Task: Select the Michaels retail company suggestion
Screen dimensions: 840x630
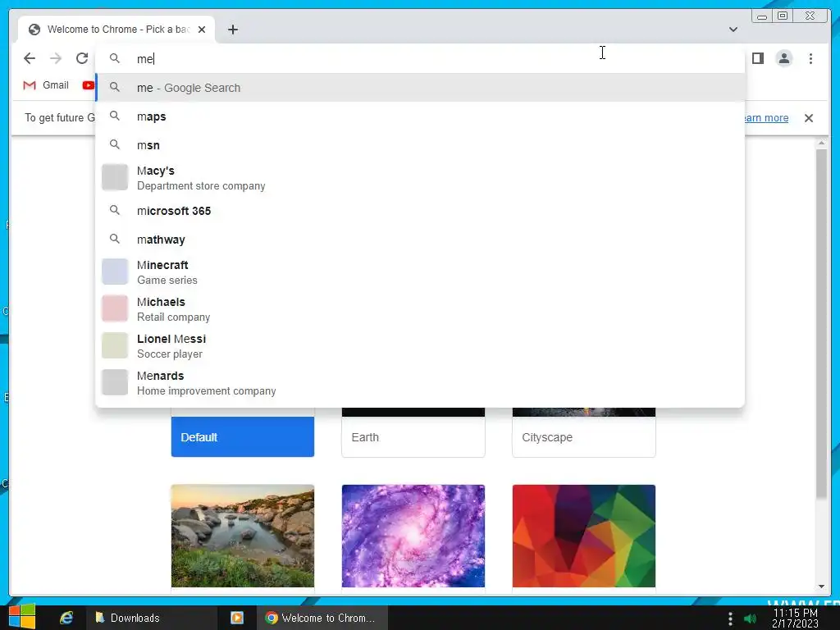Action: [x=421, y=309]
